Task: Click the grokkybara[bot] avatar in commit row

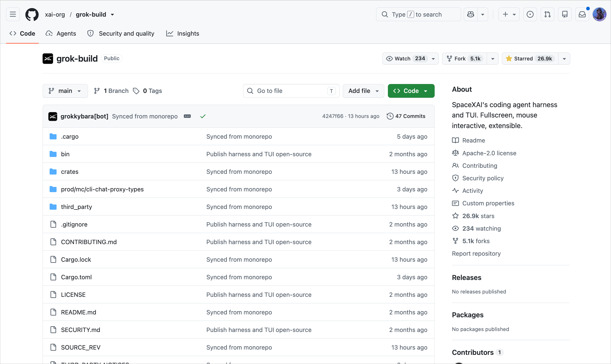Action: point(53,116)
